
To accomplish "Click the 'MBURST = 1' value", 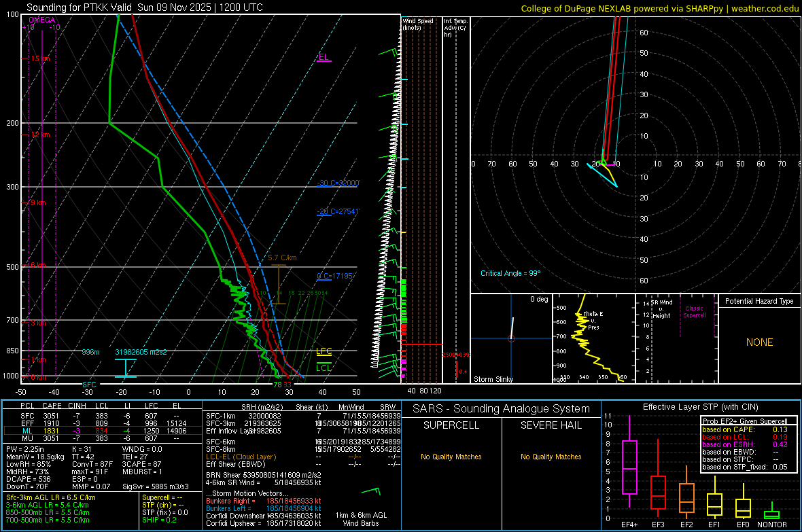I will click(142, 472).
